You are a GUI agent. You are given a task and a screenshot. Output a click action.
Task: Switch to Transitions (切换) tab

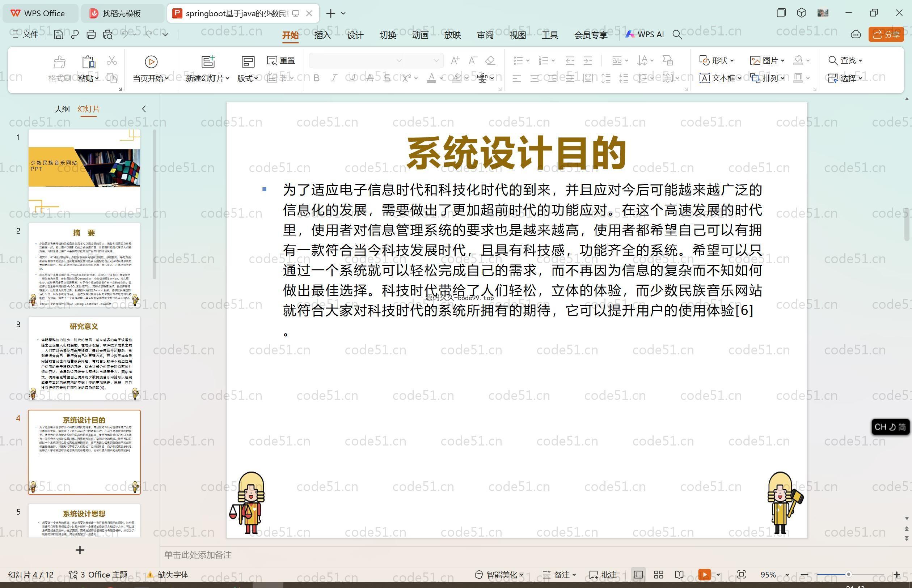388,35
